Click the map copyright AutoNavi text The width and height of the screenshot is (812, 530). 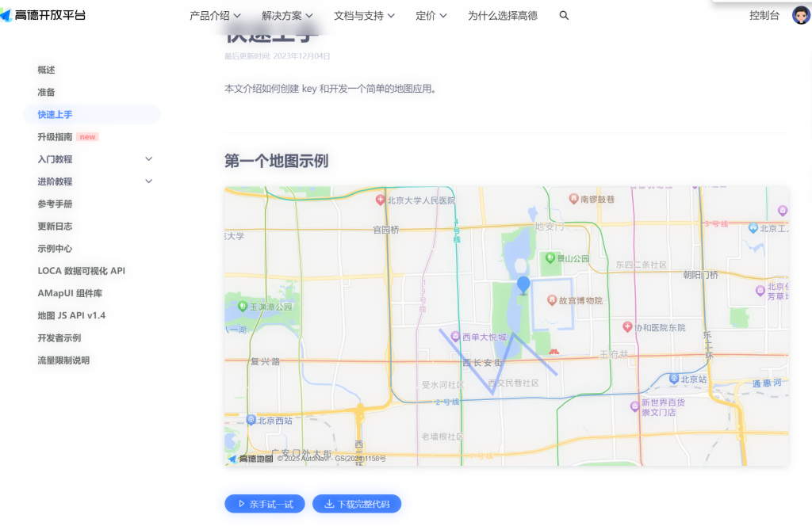[331, 459]
